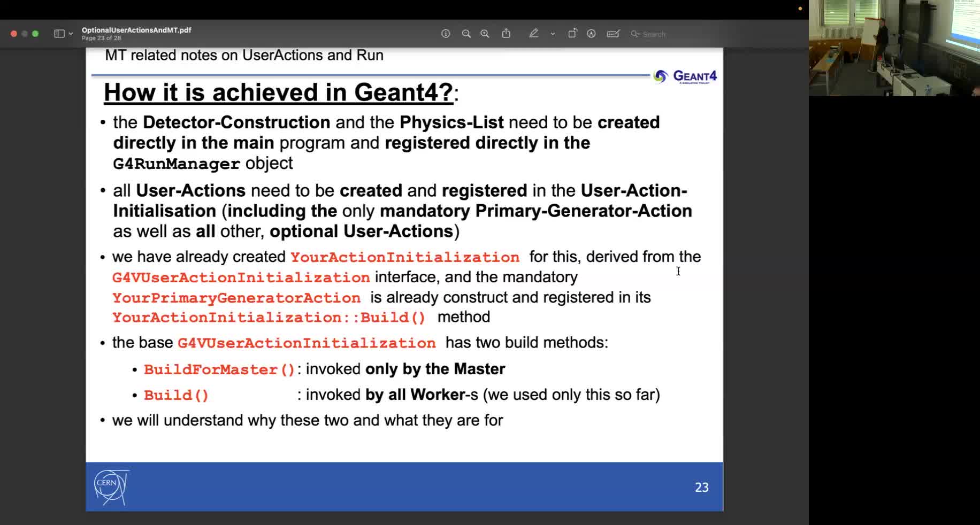This screenshot has height=525, width=980.
Task: Expand the markup pen color dropdown
Action: coord(552,34)
